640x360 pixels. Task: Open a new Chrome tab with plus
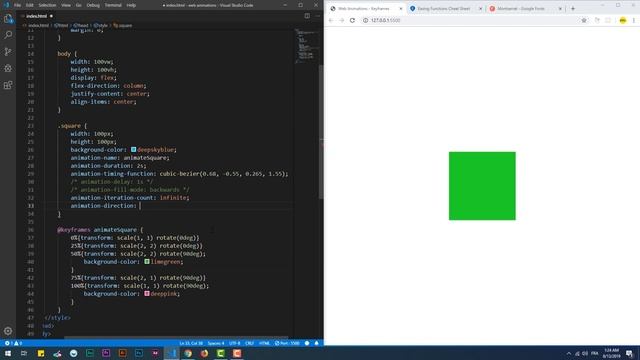point(573,9)
